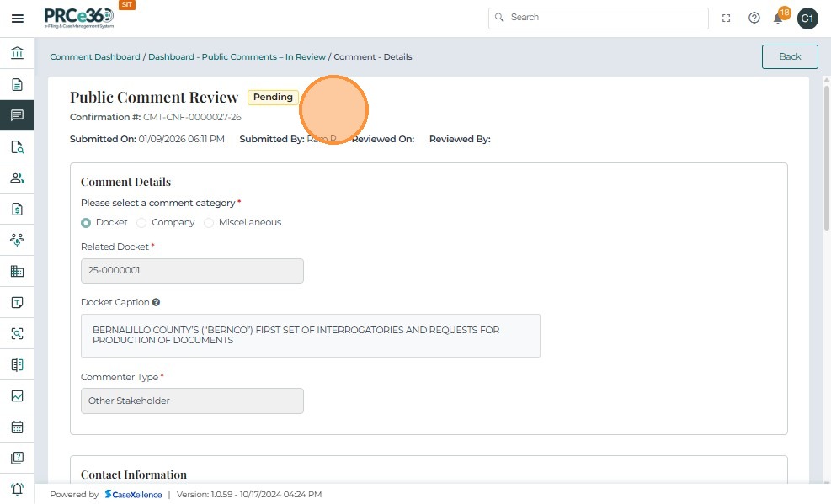The height and width of the screenshot is (504, 831).
Task: Click the magnifier icon in Search box
Action: (499, 18)
